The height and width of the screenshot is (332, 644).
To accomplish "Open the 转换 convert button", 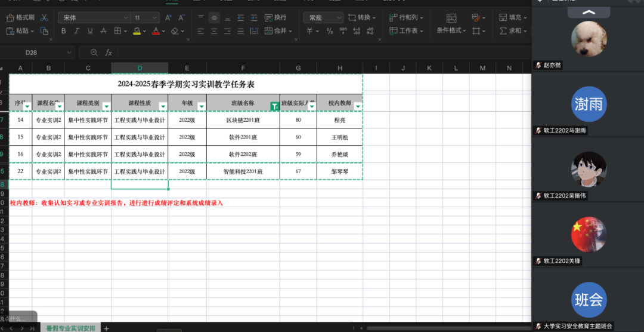I will pyautogui.click(x=361, y=18).
